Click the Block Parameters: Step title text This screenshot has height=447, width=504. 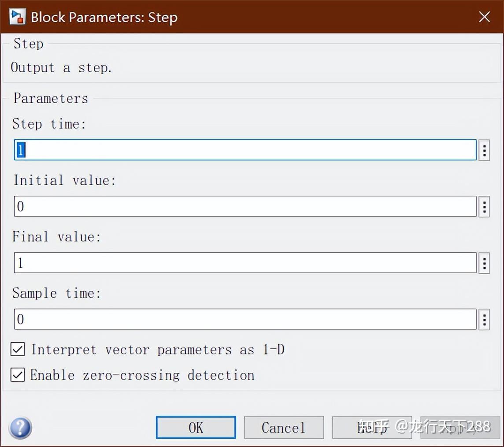pos(104,17)
